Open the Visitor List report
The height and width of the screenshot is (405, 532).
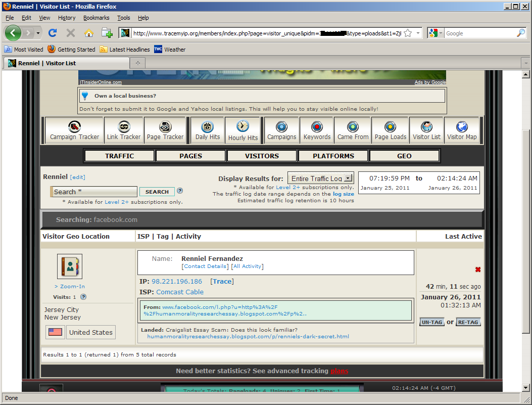(426, 130)
